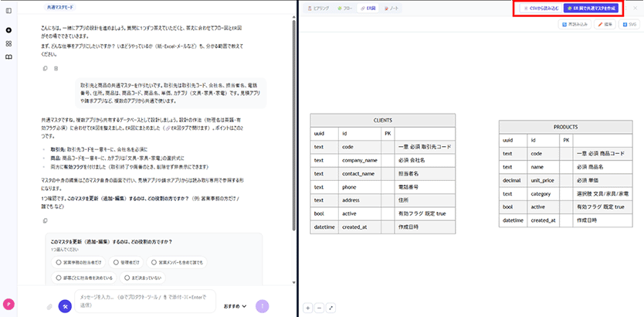Image resolution: width=644 pixels, height=317 pixels.
Task: Open the apps grid icon in sidebar
Action: click(x=8, y=43)
